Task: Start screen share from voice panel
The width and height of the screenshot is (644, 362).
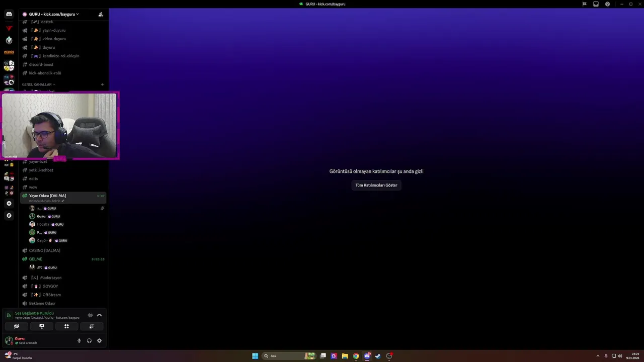Action: 42,326
